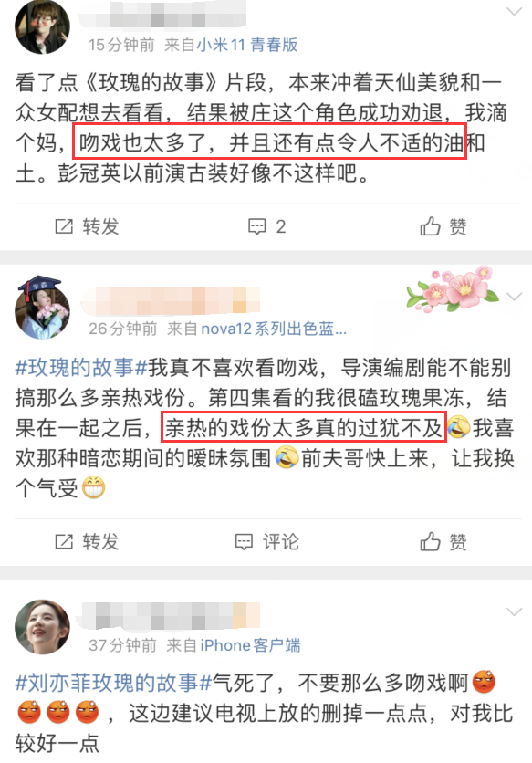Open the blurred username on the 37分钟前 post
The height and width of the screenshot is (763, 532).
[x=171, y=615]
